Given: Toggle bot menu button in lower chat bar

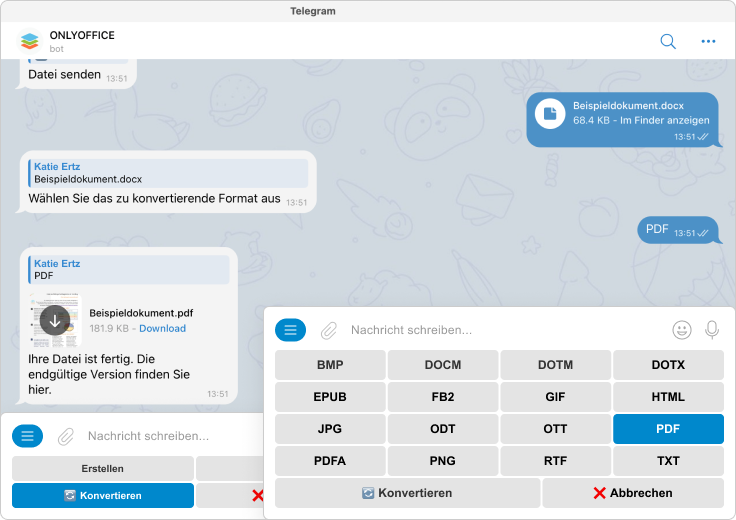Looking at the screenshot, I should click(27, 436).
